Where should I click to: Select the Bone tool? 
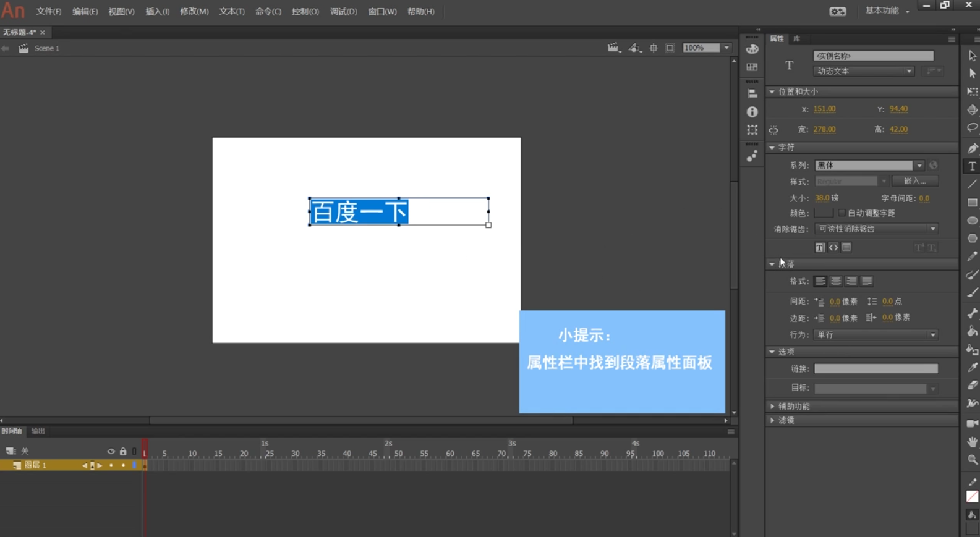click(x=972, y=313)
